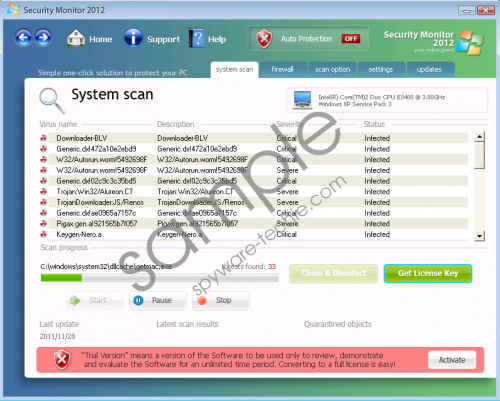
Task: Select the TrojanDownloader:JS/Renos virus name
Action: (100, 202)
